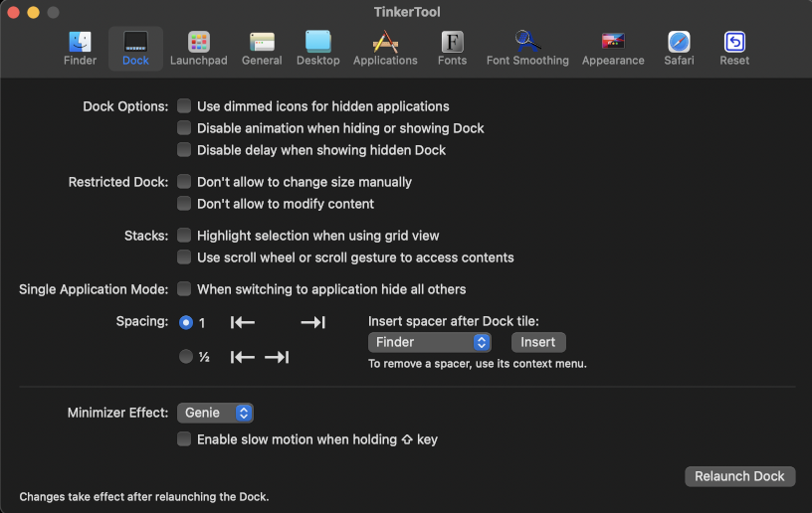Click the TinkerTool window title
This screenshot has height=513, width=812.
point(407,12)
